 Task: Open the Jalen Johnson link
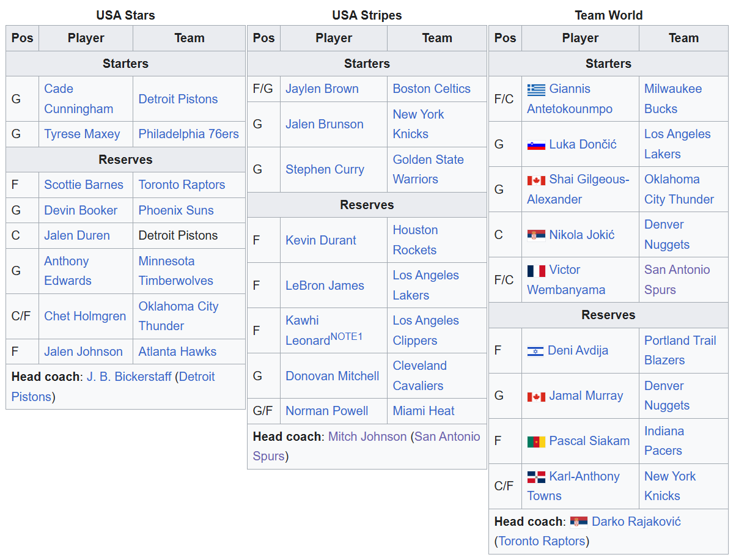83,352
